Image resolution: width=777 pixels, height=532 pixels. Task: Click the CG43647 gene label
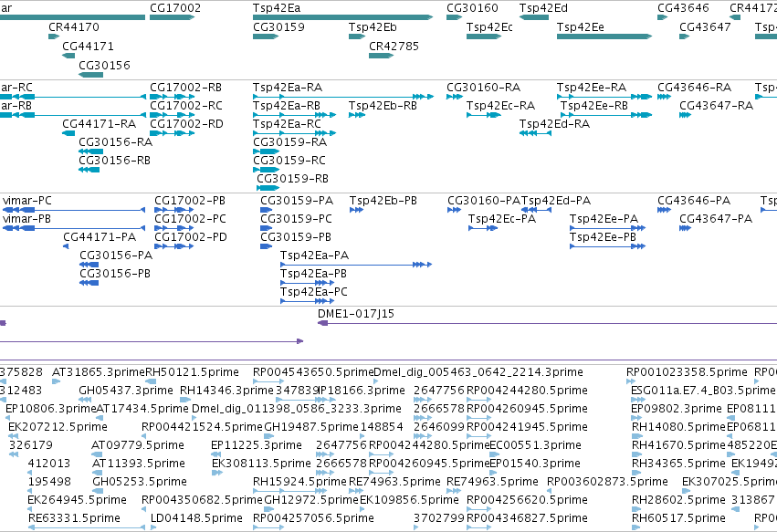coord(705,27)
